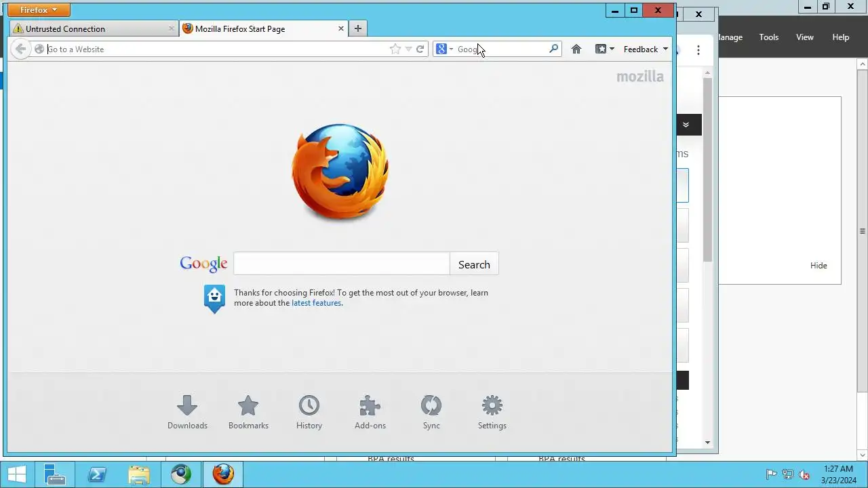Viewport: 868px width, 488px height.
Task: Click the Go to a Website address field
Action: (x=216, y=49)
